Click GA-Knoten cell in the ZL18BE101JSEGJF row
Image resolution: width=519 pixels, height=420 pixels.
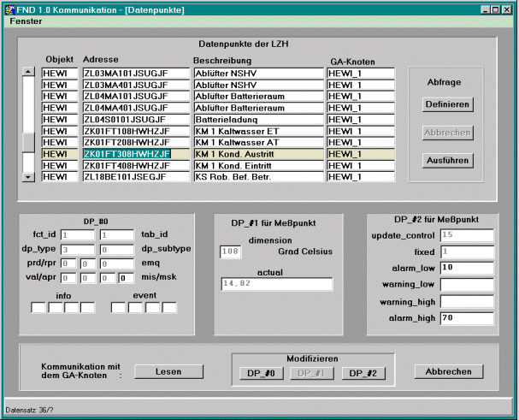click(x=361, y=177)
